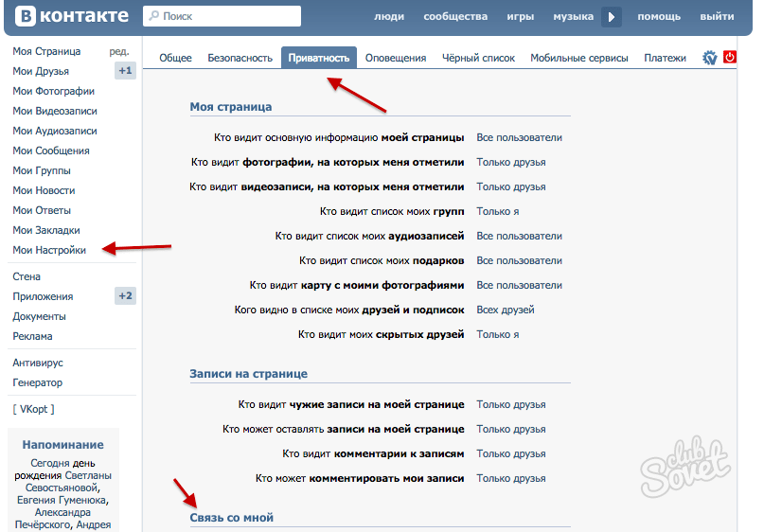Viewport: 764px width, 532px height.
Task: Open the [ VKopt ] sidebar item
Action: click(33, 409)
